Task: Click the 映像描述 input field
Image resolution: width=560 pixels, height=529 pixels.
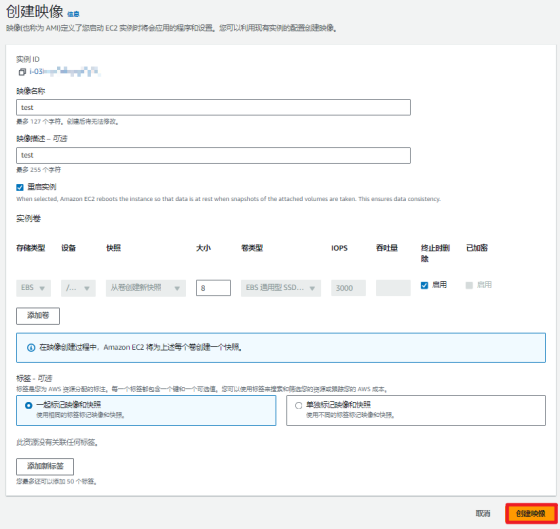Action: coord(213,155)
